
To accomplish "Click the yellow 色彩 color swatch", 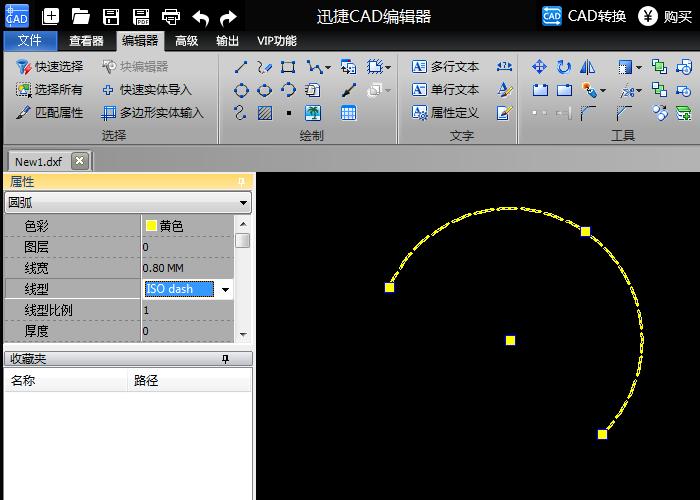I will [151, 226].
